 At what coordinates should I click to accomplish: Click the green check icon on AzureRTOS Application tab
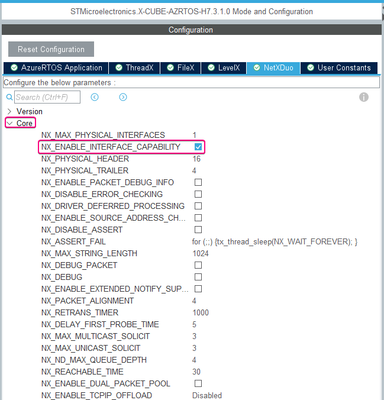tap(14, 68)
